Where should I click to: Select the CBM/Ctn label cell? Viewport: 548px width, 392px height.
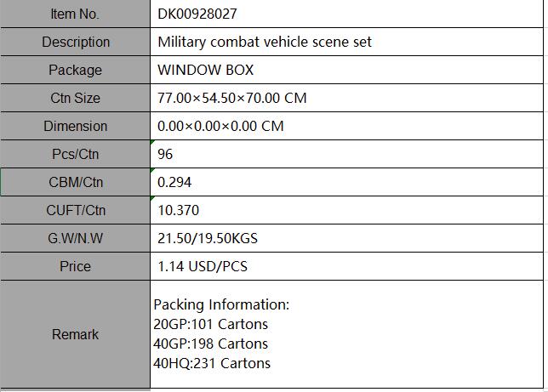pyautogui.click(x=75, y=182)
